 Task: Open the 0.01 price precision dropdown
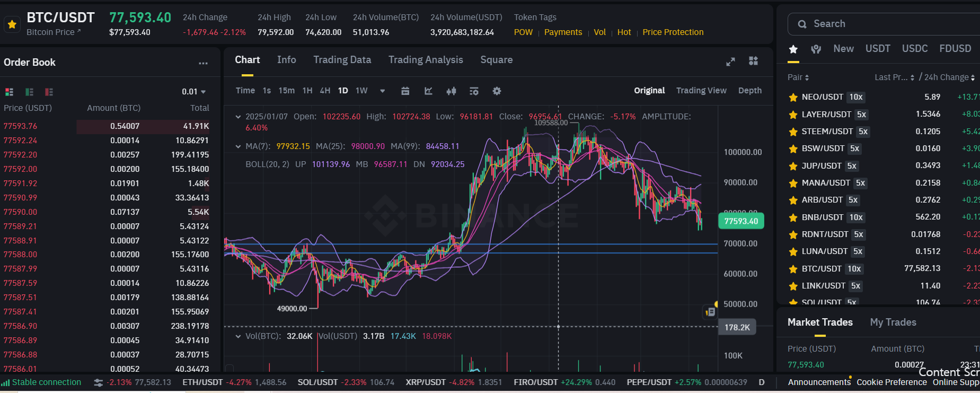tap(193, 92)
